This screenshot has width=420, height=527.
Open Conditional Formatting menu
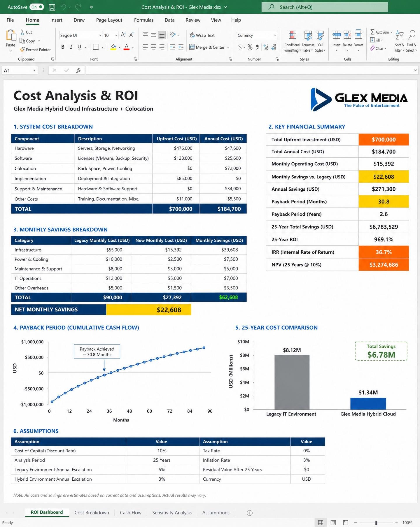[x=292, y=41]
